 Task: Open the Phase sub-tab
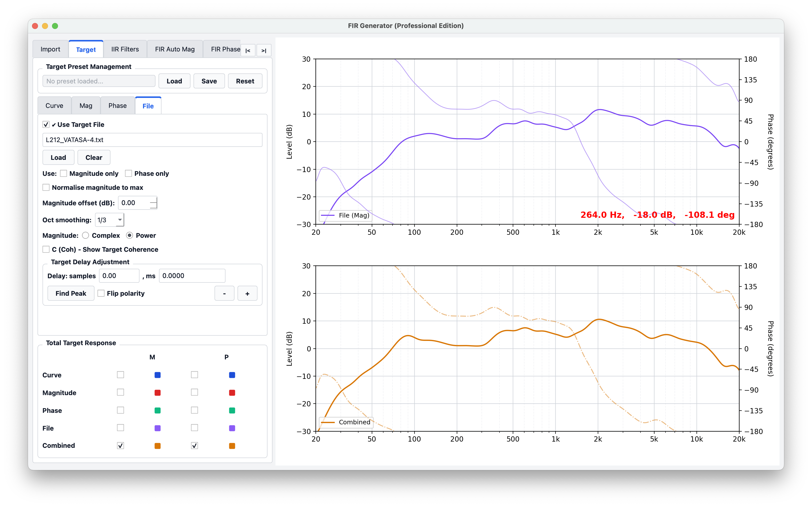point(117,106)
